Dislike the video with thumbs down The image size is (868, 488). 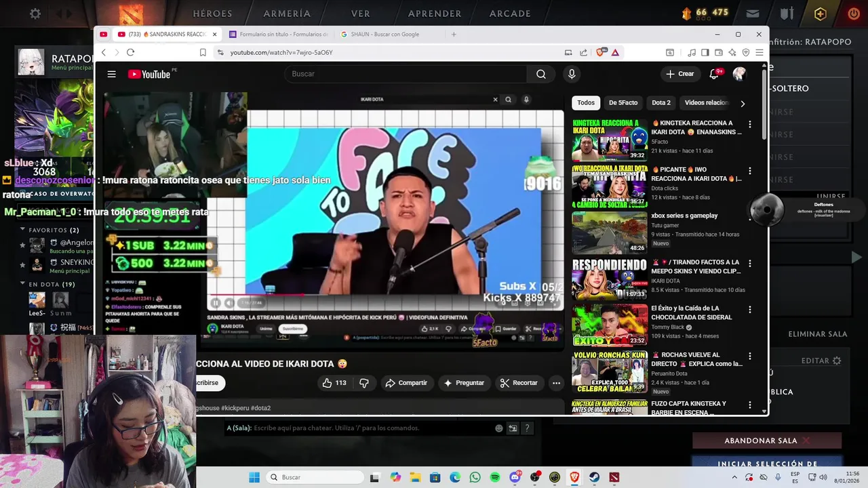363,383
